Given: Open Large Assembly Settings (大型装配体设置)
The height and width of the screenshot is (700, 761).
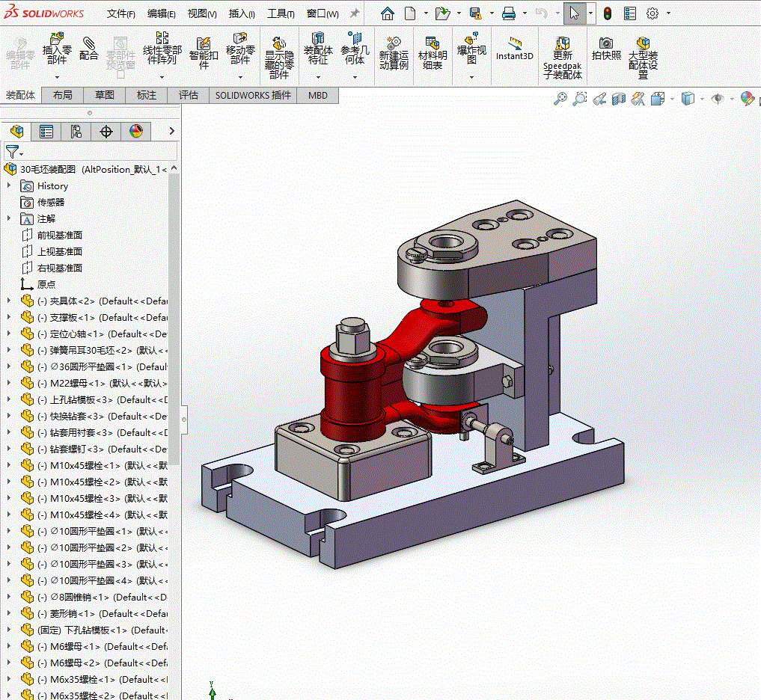Looking at the screenshot, I should pos(643,58).
